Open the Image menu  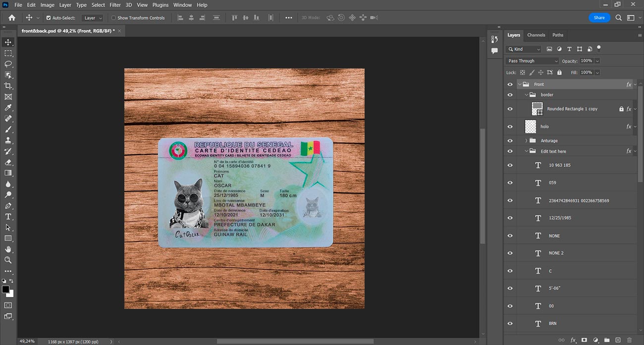(47, 5)
